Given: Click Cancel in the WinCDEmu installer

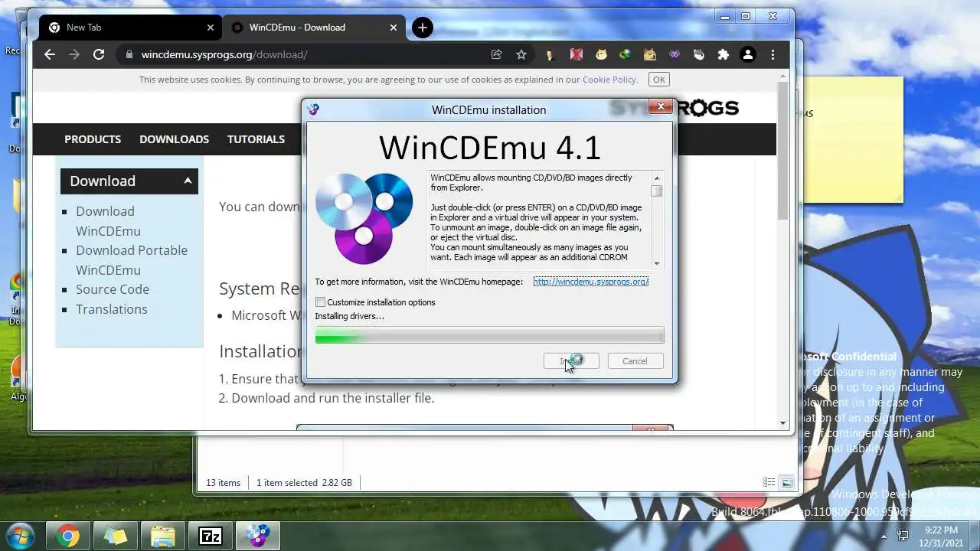Looking at the screenshot, I should pos(635,361).
